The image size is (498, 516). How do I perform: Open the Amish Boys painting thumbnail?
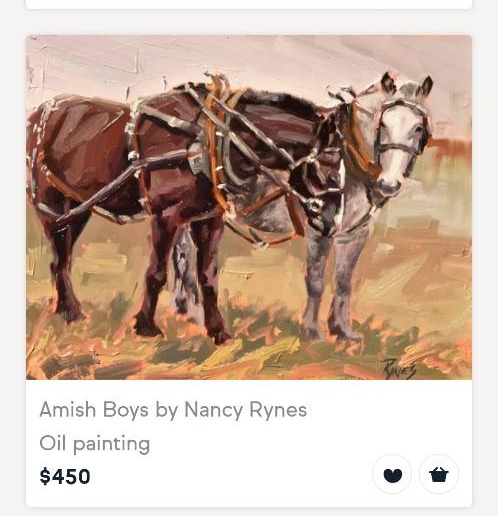click(x=249, y=207)
